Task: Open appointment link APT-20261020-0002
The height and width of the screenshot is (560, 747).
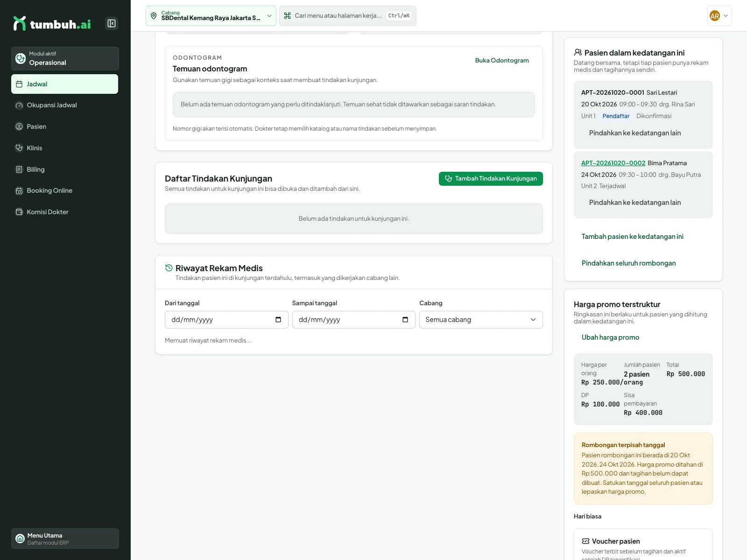Action: coord(613,163)
